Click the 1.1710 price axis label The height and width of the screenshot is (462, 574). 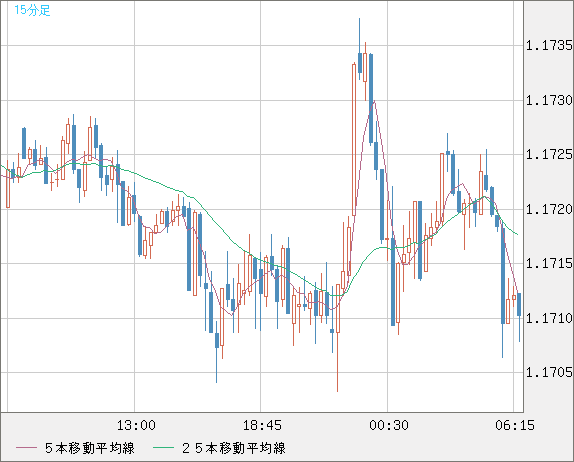(549, 318)
